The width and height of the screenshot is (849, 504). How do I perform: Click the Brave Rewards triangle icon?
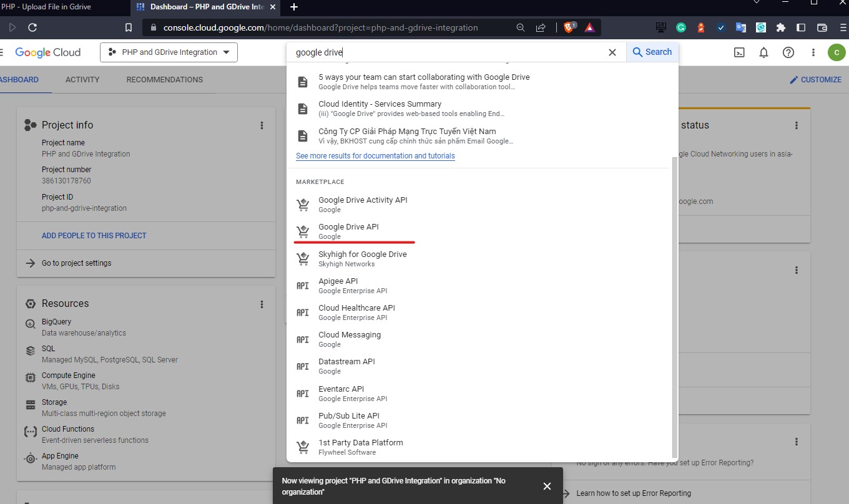pos(589,27)
